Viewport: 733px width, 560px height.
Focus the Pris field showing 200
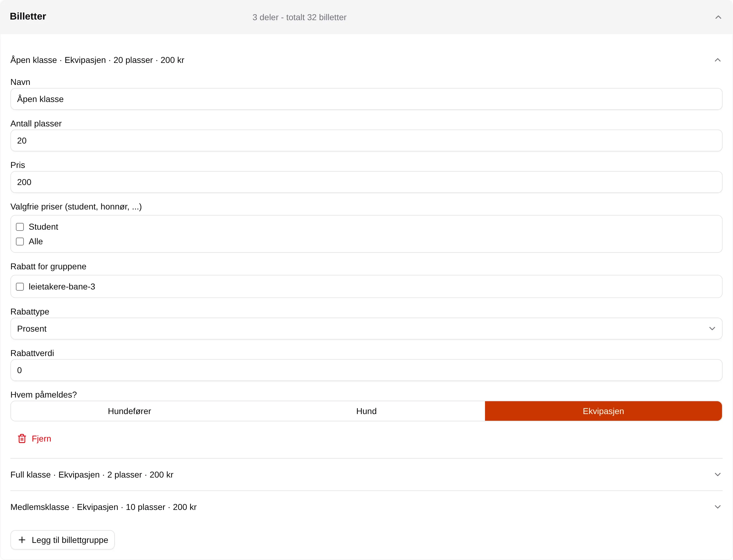coord(366,182)
